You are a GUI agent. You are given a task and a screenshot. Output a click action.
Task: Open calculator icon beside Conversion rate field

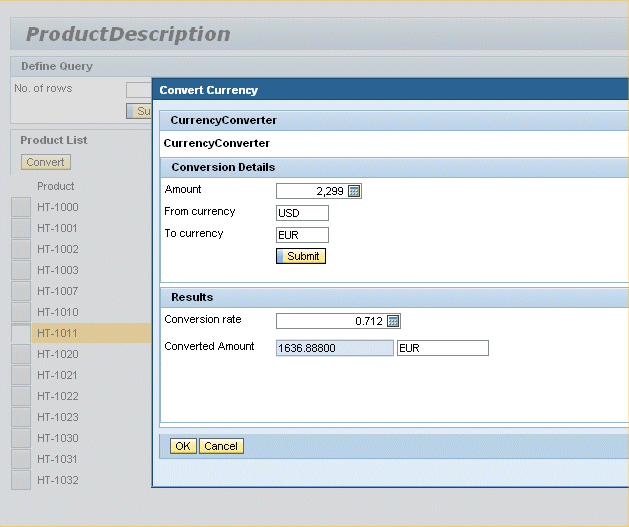tap(393, 321)
